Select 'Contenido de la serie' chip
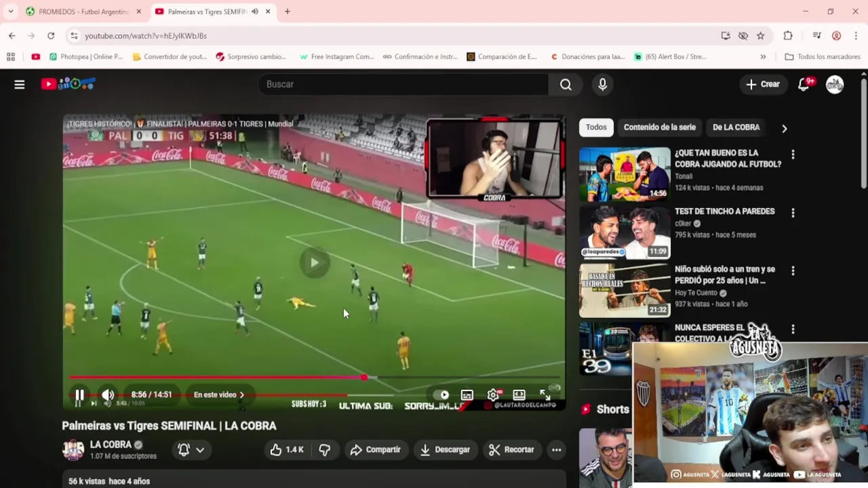868x488 pixels. coord(660,127)
